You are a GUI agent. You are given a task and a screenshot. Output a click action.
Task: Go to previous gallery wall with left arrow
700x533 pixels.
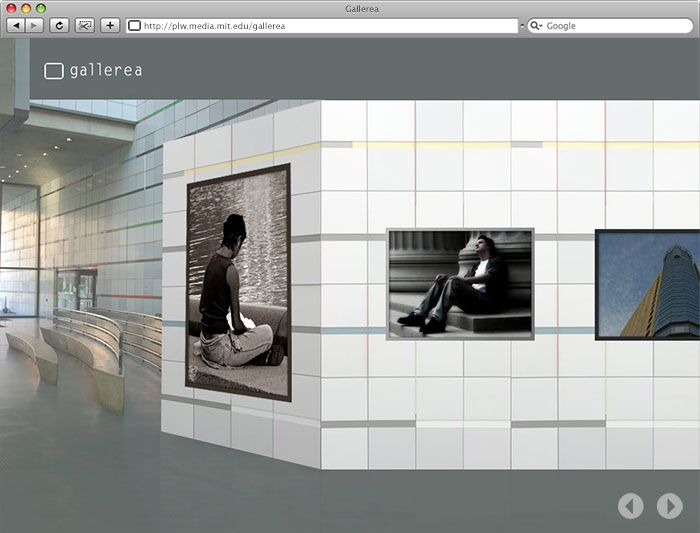coord(630,506)
